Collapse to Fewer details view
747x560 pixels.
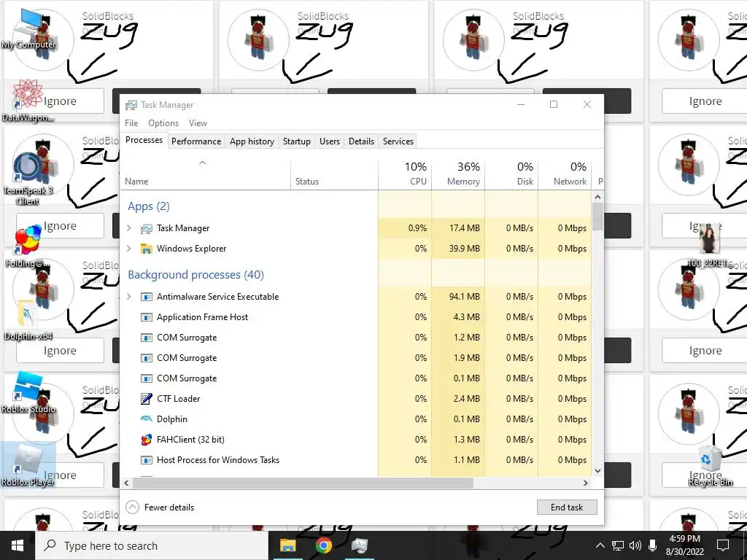click(x=160, y=507)
